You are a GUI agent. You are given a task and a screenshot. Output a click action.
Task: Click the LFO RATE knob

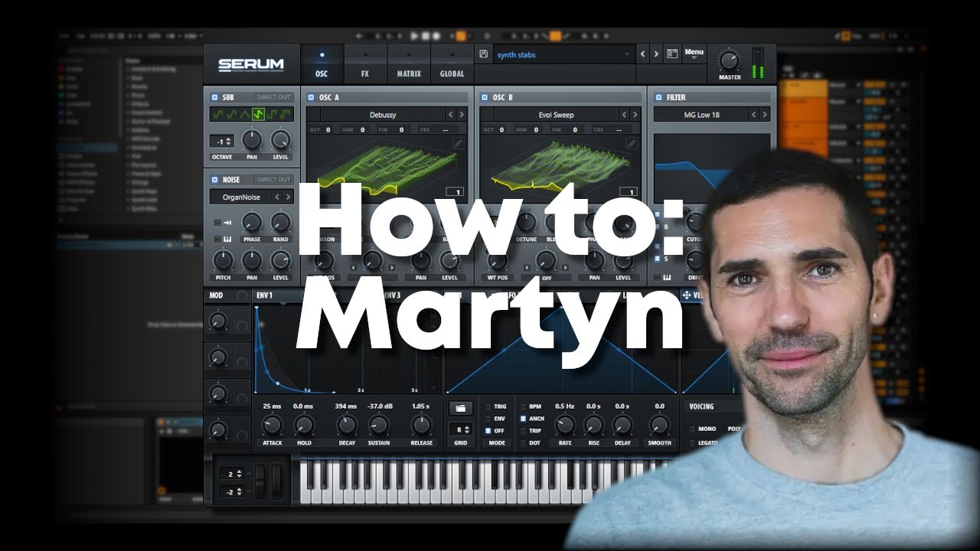[564, 425]
